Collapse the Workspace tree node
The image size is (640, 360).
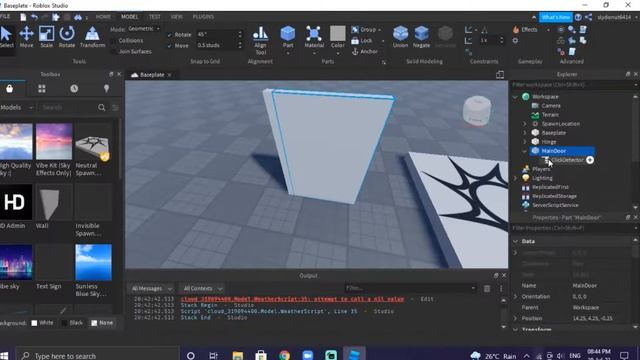pos(515,97)
